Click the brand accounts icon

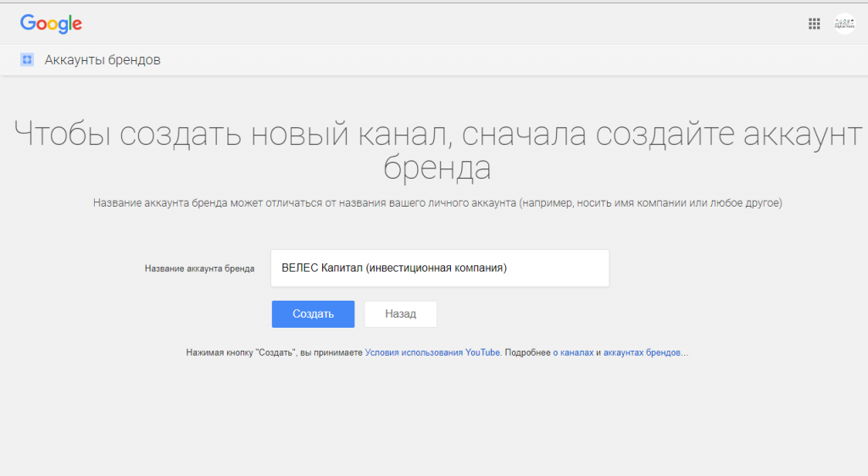coord(26,59)
